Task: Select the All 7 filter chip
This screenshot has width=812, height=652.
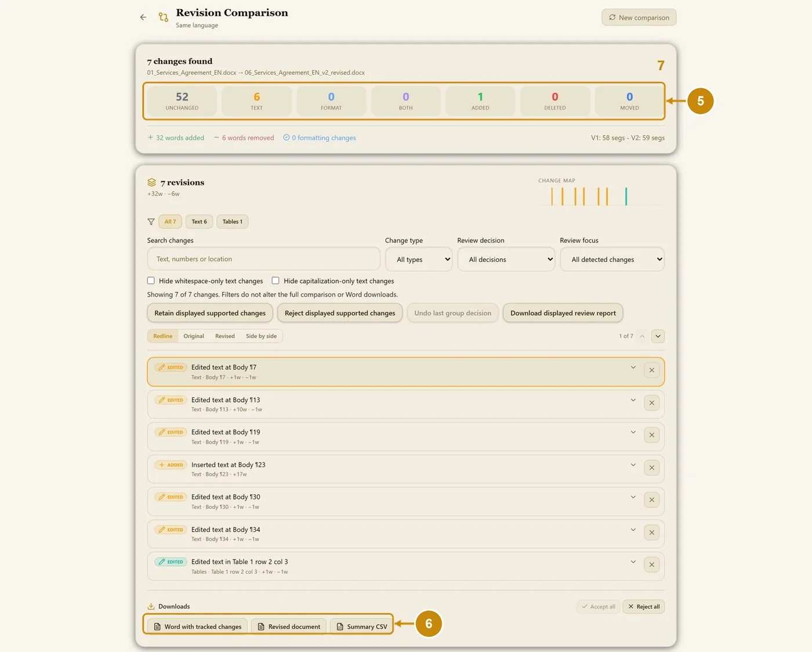Action: tap(171, 221)
